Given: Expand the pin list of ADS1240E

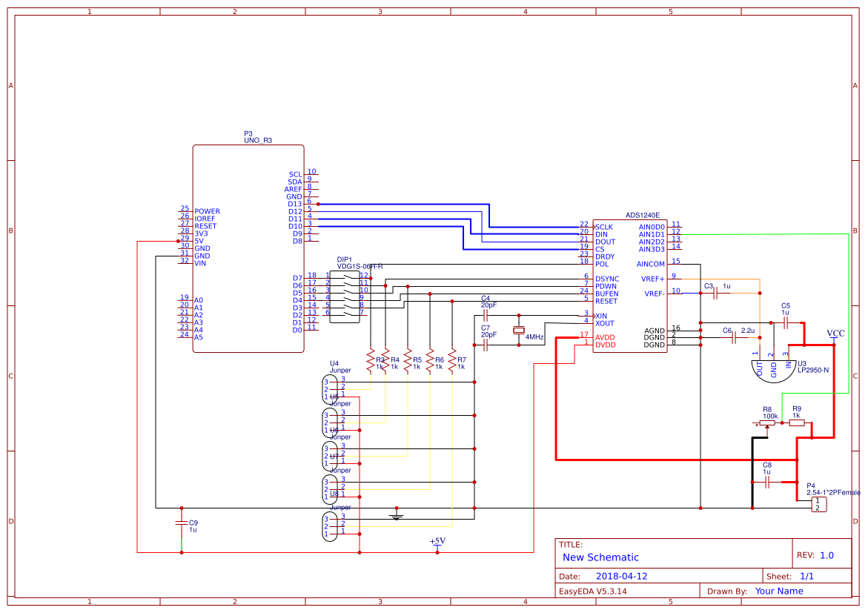Looking at the screenshot, I should (x=630, y=285).
